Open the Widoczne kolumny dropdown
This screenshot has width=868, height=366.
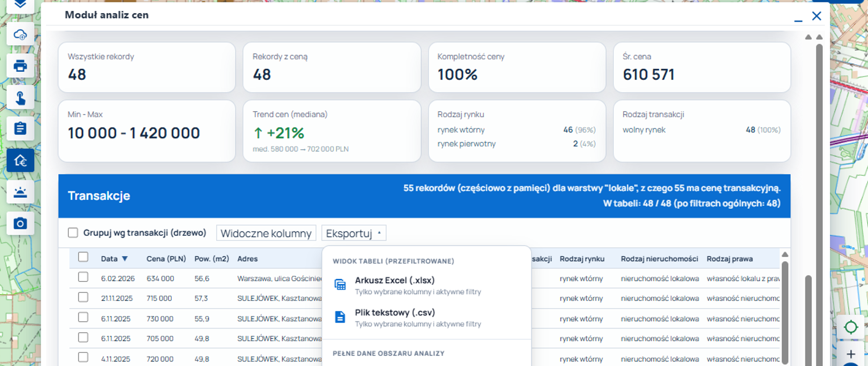point(266,233)
